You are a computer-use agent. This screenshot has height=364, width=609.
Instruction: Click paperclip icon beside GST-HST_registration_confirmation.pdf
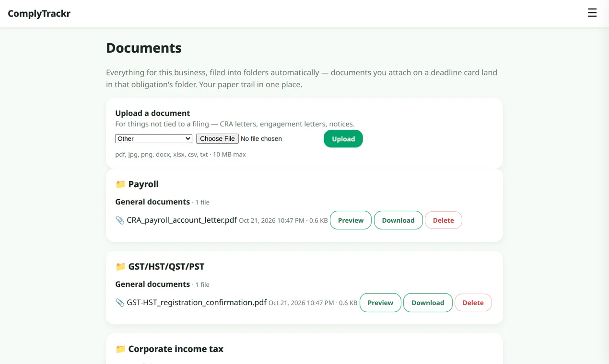(x=120, y=303)
